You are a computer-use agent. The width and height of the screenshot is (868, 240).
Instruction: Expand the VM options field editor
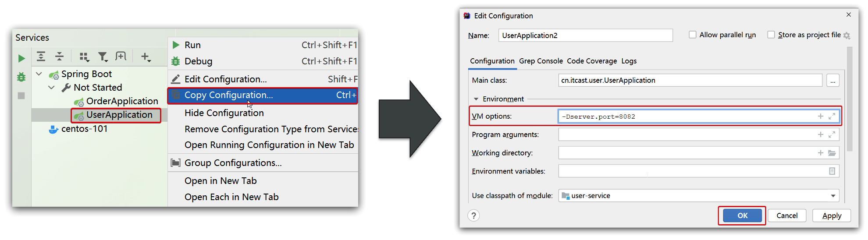[x=832, y=116]
